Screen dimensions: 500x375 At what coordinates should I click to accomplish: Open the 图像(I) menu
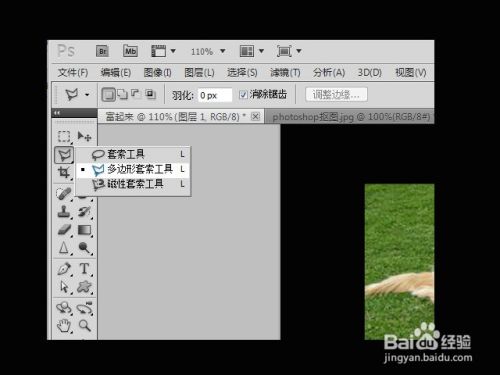coord(157,72)
